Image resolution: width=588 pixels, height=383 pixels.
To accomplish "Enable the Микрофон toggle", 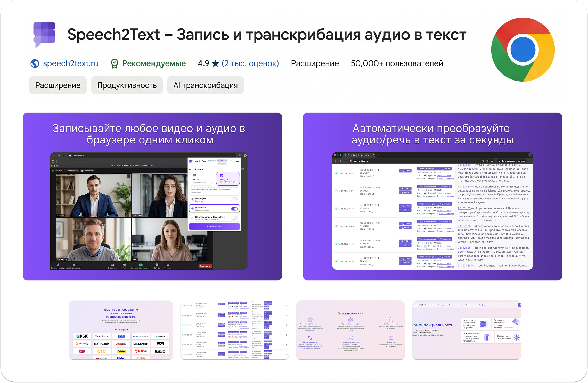I will pos(234,199).
